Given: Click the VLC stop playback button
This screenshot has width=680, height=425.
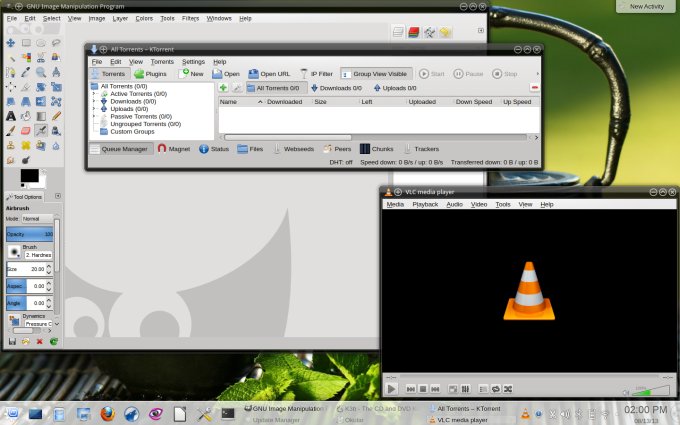Looking at the screenshot, I should [x=424, y=388].
